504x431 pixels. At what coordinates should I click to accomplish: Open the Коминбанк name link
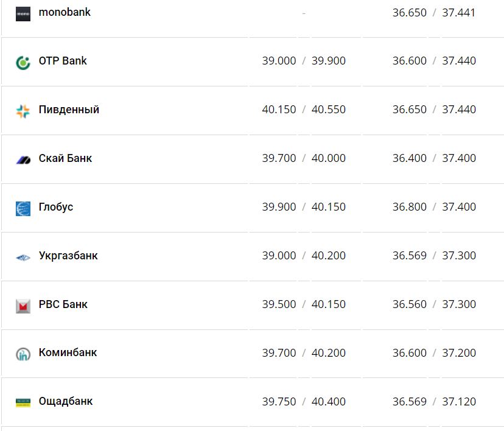(x=68, y=352)
